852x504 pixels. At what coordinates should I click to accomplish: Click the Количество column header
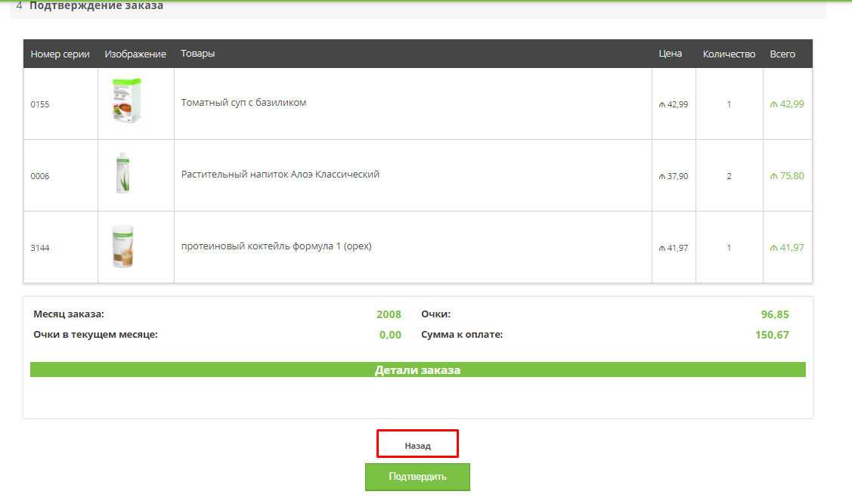pyautogui.click(x=729, y=54)
